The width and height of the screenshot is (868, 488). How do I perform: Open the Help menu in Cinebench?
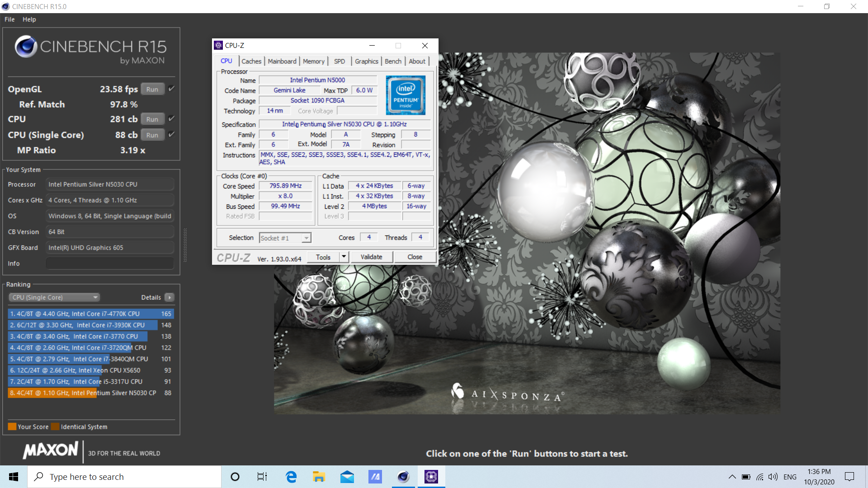tap(29, 19)
